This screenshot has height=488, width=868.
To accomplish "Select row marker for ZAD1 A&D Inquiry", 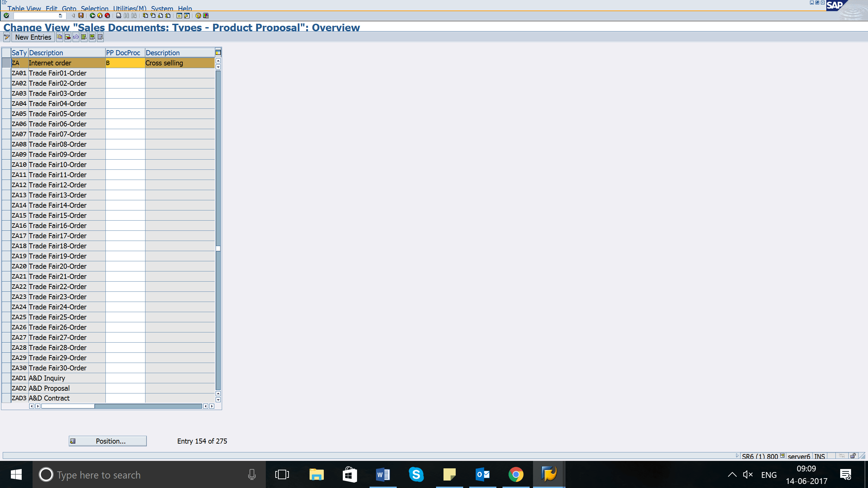I will pyautogui.click(x=6, y=378).
